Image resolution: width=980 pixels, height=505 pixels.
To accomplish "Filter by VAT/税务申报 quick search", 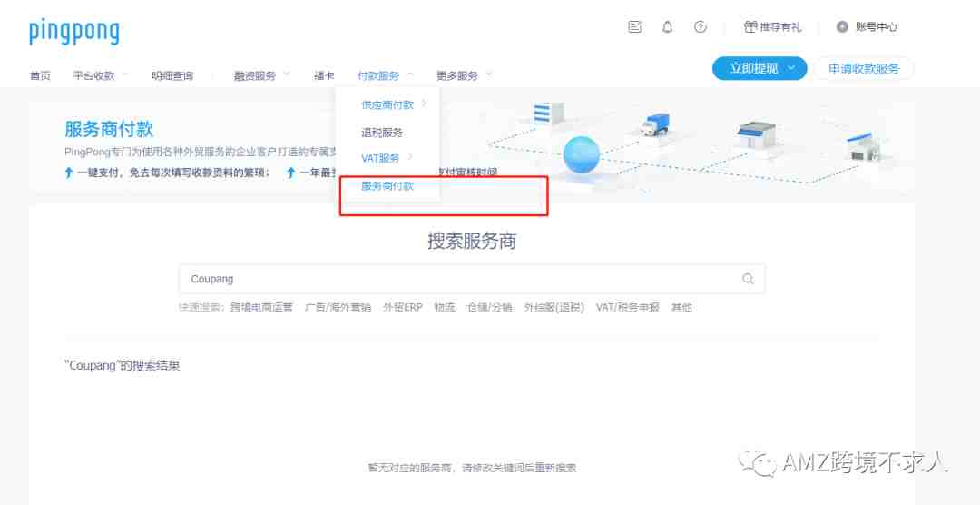I will click(628, 307).
